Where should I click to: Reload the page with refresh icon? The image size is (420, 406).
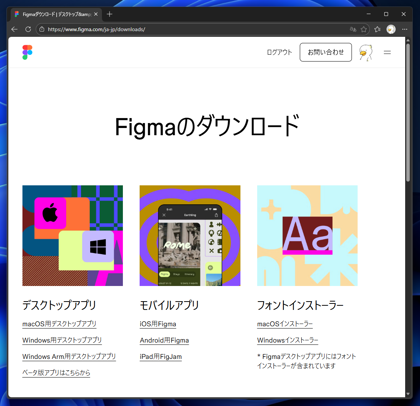coord(28,29)
